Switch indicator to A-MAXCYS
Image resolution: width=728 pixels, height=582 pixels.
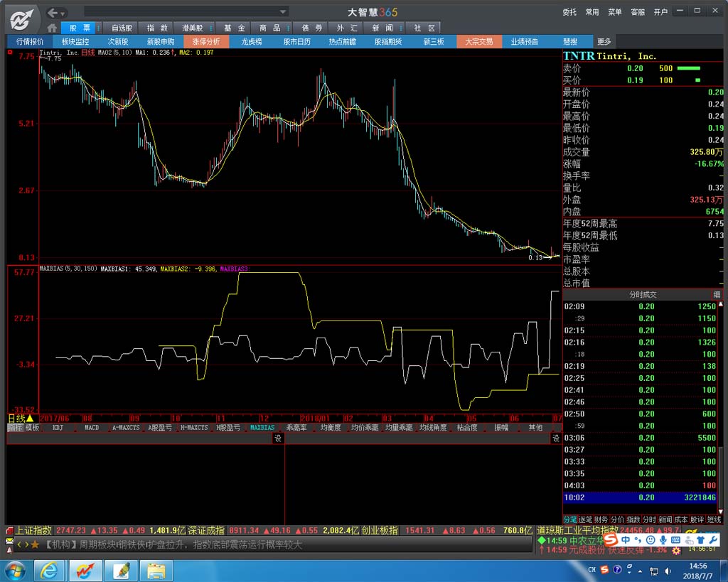click(x=126, y=428)
